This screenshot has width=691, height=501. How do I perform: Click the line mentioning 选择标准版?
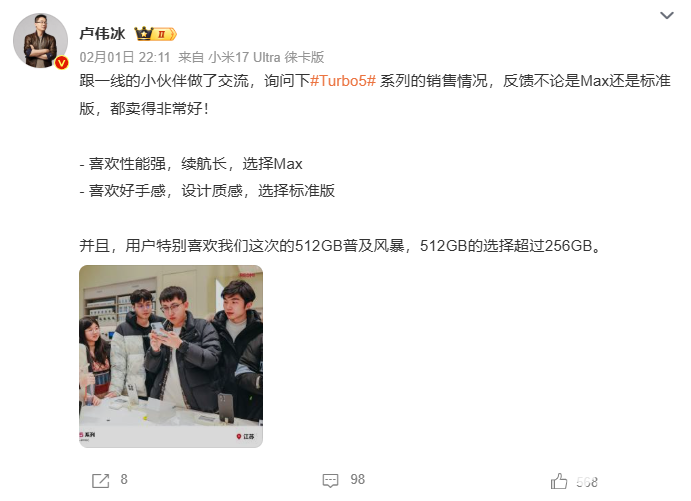pyautogui.click(x=207, y=190)
